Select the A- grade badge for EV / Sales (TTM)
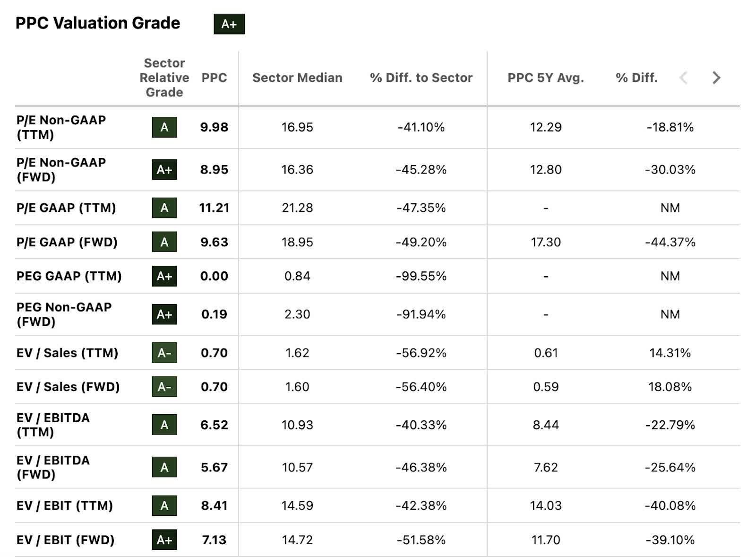 [x=164, y=353]
